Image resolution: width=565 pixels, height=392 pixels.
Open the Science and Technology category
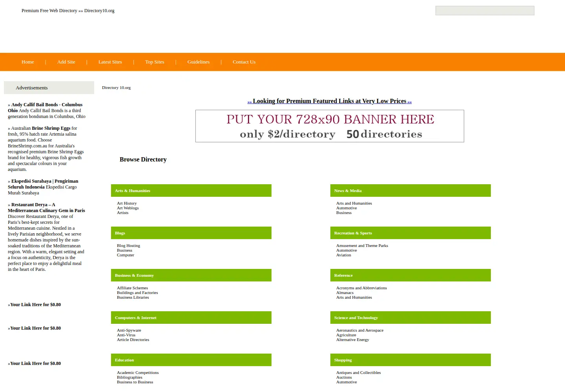(x=356, y=318)
